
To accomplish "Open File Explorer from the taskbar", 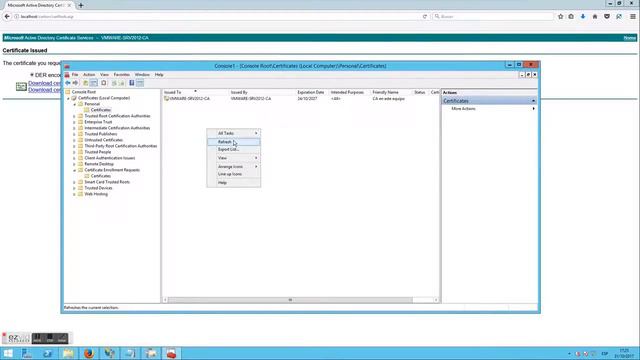I will 68,353.
